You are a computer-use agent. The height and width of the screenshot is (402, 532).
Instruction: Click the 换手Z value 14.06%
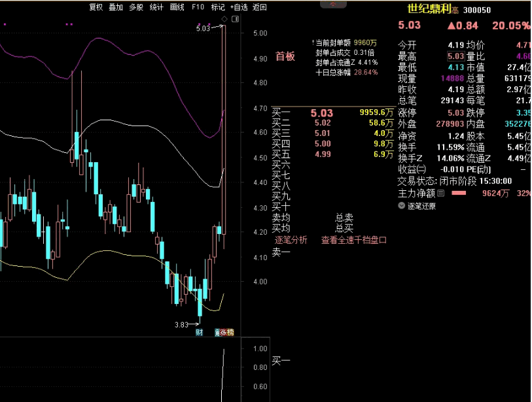click(x=450, y=158)
